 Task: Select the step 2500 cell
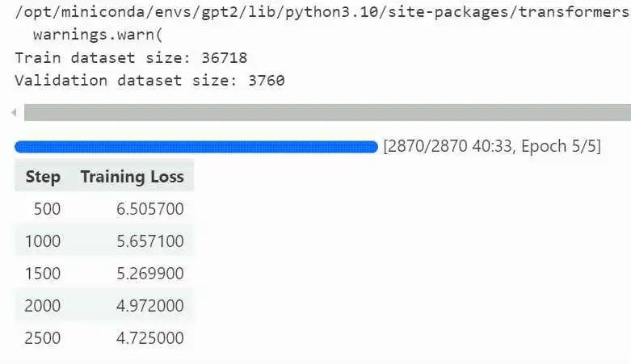pyautogui.click(x=43, y=338)
